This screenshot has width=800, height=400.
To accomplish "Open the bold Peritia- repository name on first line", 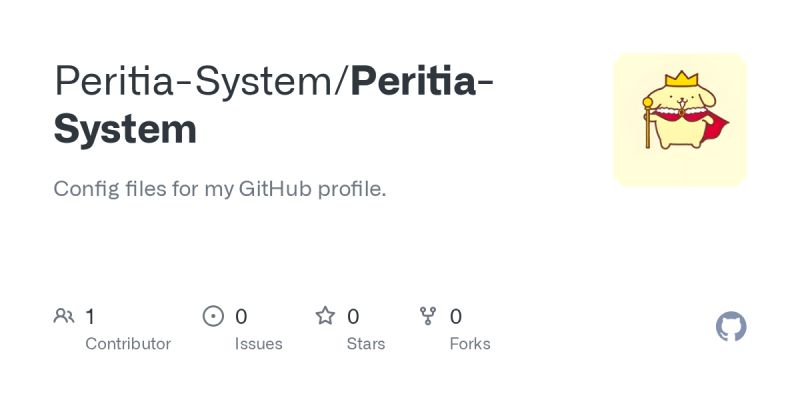I will [422, 82].
